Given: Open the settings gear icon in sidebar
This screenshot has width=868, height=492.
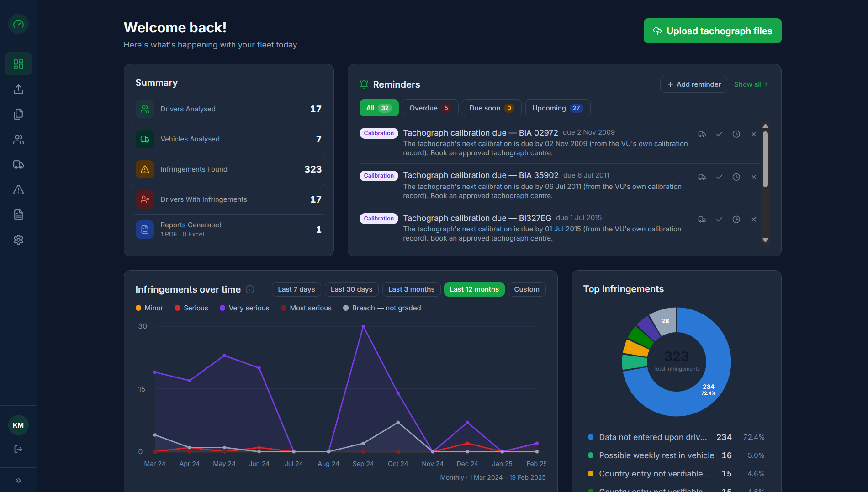Looking at the screenshot, I should point(18,240).
